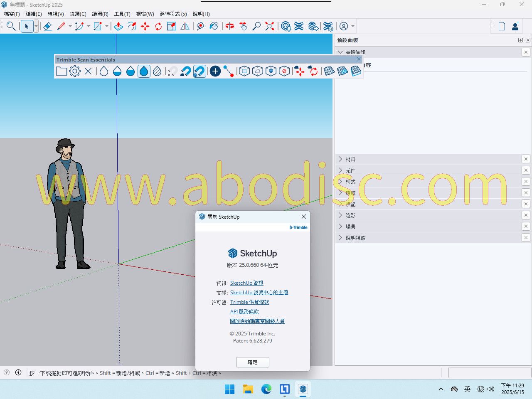This screenshot has height=399, width=532.
Task: Select the red circular Rotate tool in main toolbar
Action: pos(158,26)
